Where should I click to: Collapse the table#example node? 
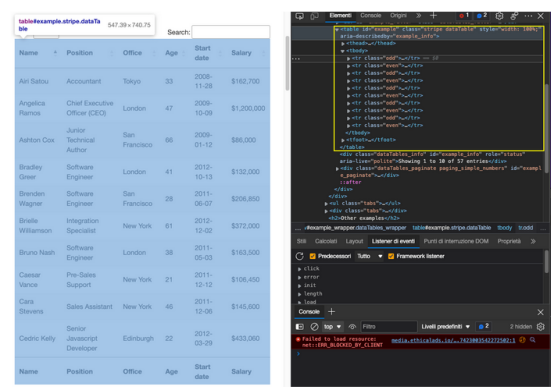337,30
